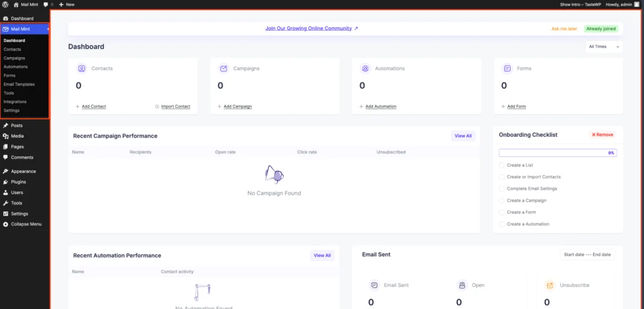The width and height of the screenshot is (644, 309).
Task: Collapse the Mail Mint submenu arrow
Action: pyautogui.click(x=48, y=29)
